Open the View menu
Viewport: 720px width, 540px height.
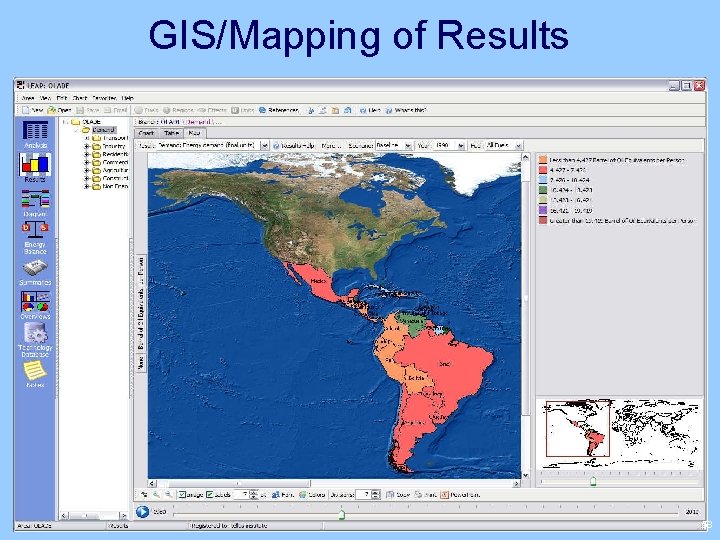(x=45, y=98)
